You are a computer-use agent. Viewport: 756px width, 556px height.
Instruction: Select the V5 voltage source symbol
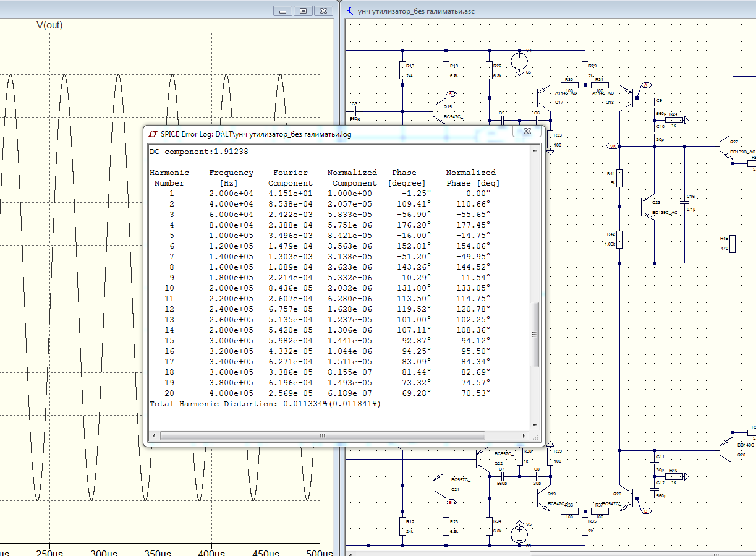click(520, 533)
